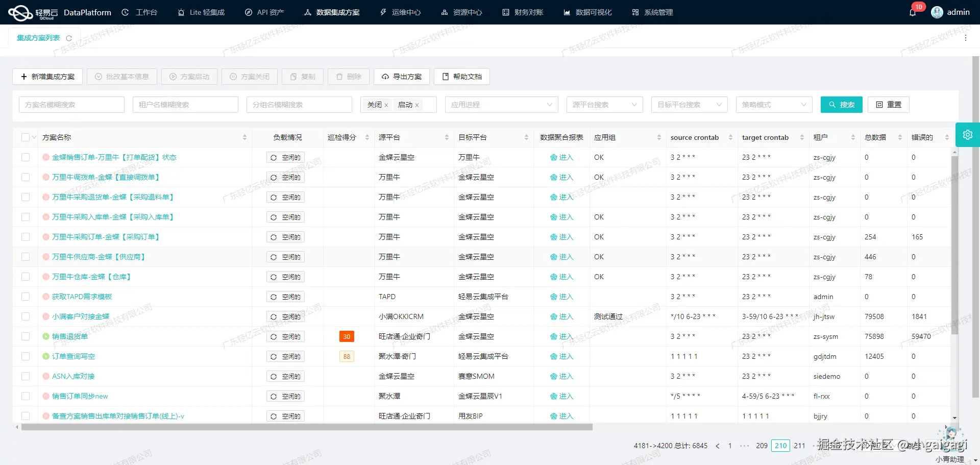Click the overflow menu icon at top right

tap(966, 37)
